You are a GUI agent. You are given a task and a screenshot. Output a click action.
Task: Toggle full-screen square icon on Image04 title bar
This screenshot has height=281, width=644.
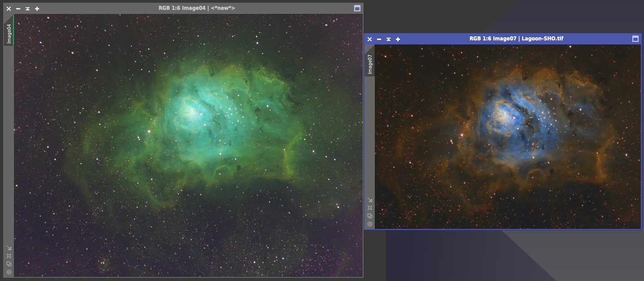pyautogui.click(x=357, y=8)
